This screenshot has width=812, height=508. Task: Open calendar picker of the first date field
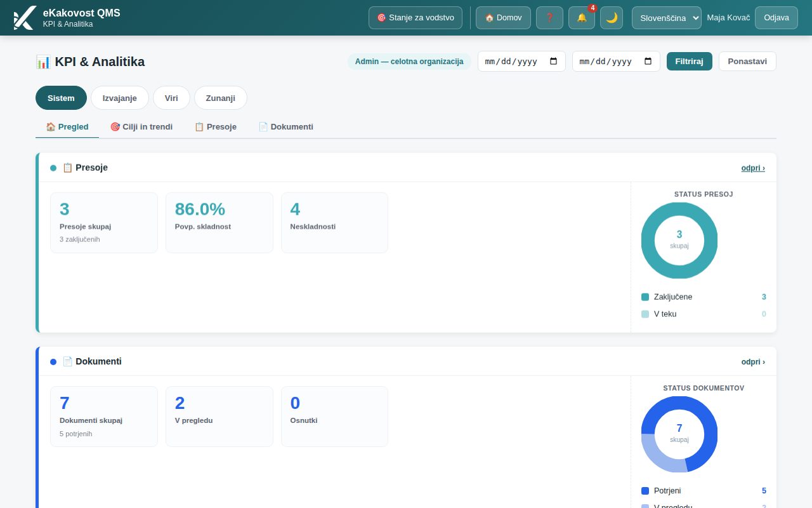tap(553, 62)
